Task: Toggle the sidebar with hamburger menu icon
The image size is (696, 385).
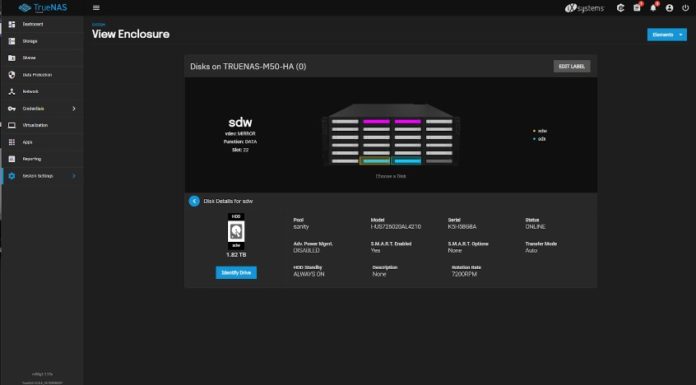Action: [x=96, y=8]
